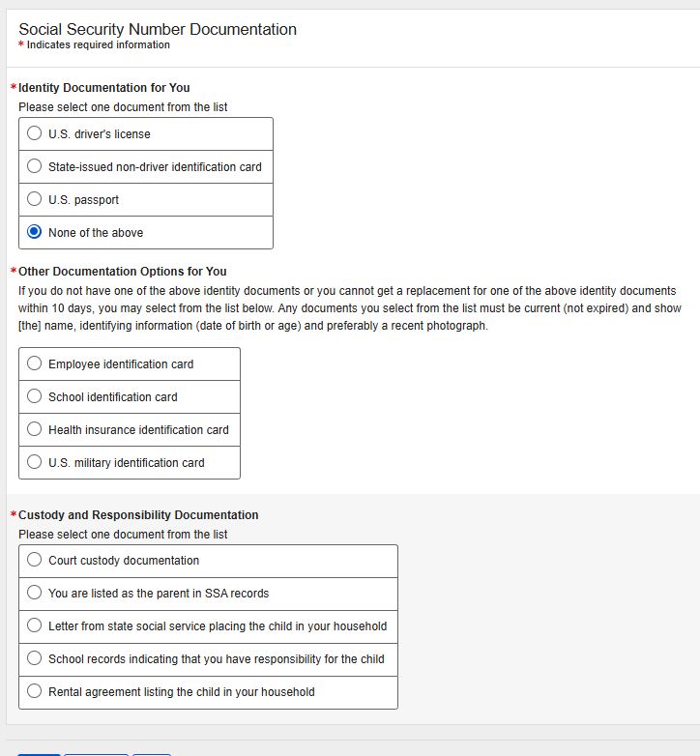Select the U.S. passport radio button
This screenshot has height=756, width=700.
pyautogui.click(x=35, y=200)
